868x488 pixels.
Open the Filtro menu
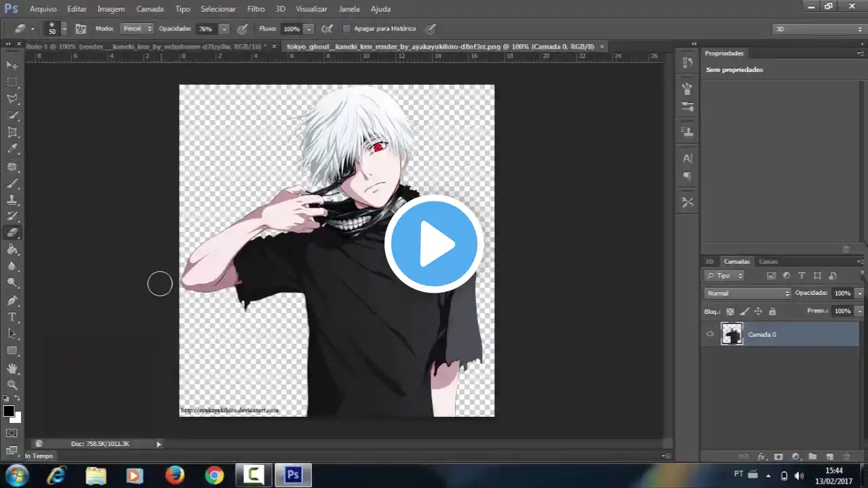[256, 9]
